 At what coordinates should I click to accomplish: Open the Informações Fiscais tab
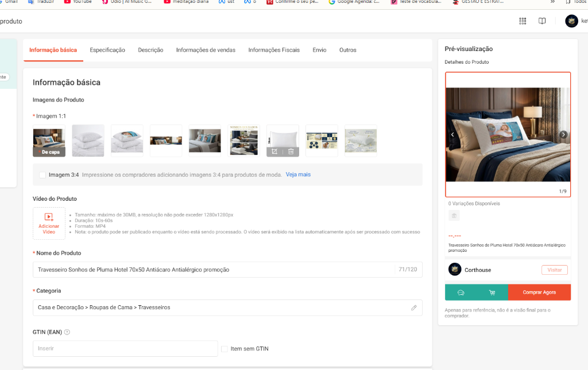coord(274,50)
